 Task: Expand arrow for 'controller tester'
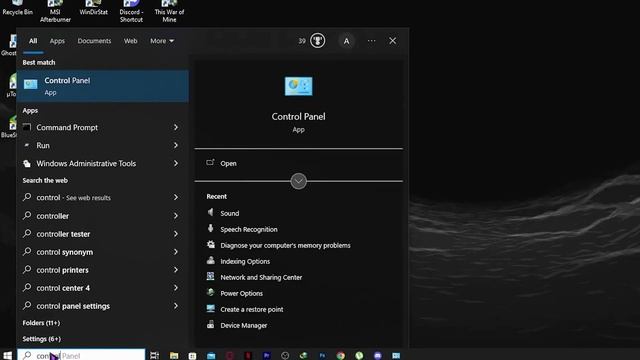pos(176,234)
